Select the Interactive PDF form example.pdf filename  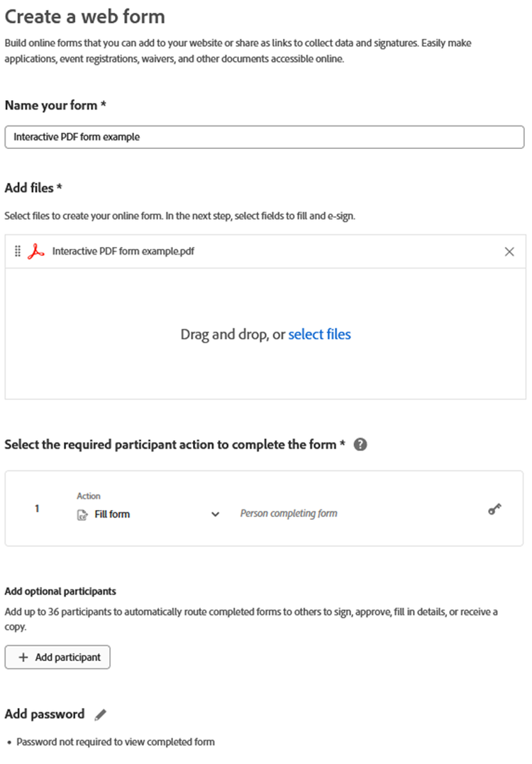point(123,252)
